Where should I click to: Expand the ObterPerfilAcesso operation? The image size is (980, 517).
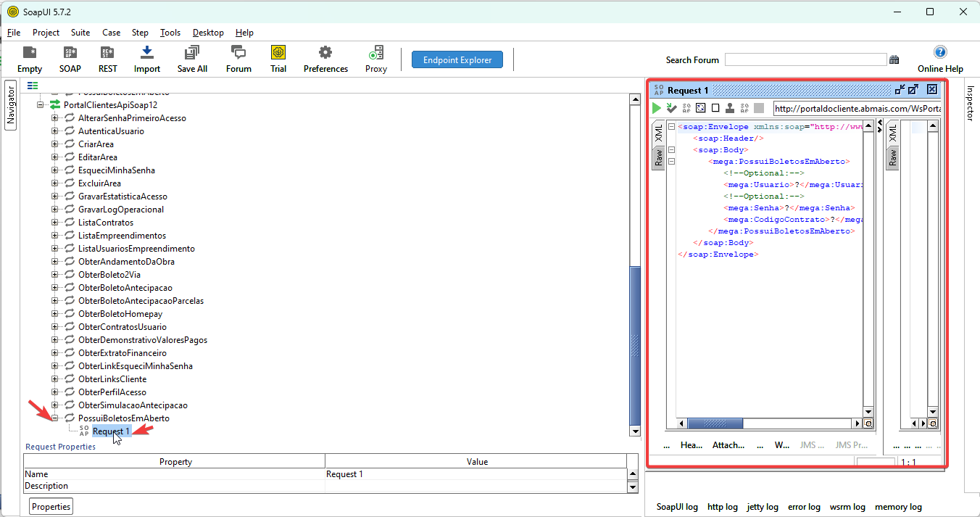[x=54, y=392]
